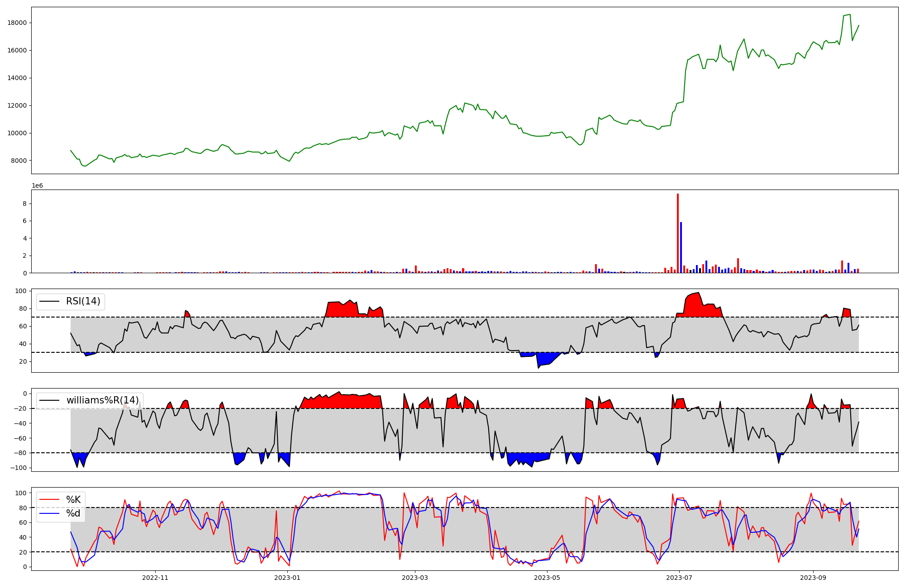Click the 2023-05 date tick label
The height and width of the screenshot is (588, 905).
547,578
